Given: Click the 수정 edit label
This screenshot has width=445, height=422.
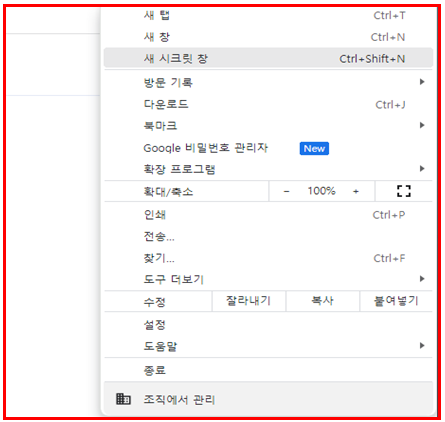Looking at the screenshot, I should (154, 302).
